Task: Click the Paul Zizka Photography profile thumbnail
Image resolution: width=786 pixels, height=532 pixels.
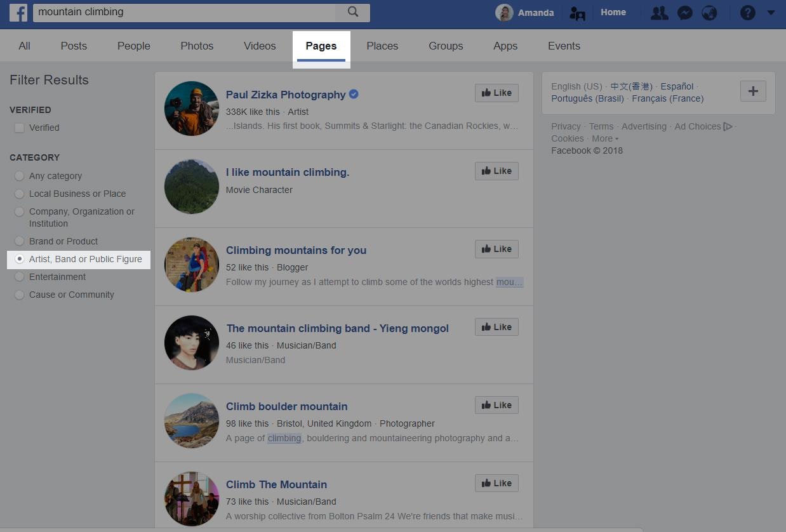Action: [x=191, y=109]
